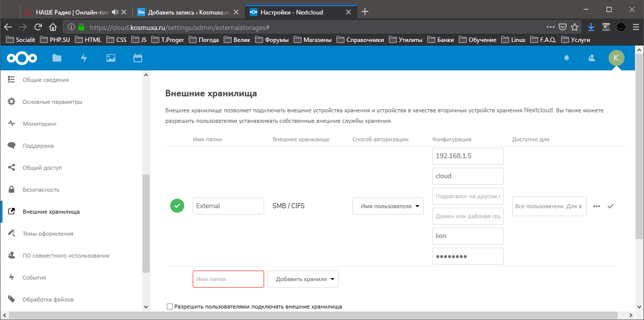Viewport: 644px width, 320px height.
Task: Click the lion username field
Action: pyautogui.click(x=468, y=236)
